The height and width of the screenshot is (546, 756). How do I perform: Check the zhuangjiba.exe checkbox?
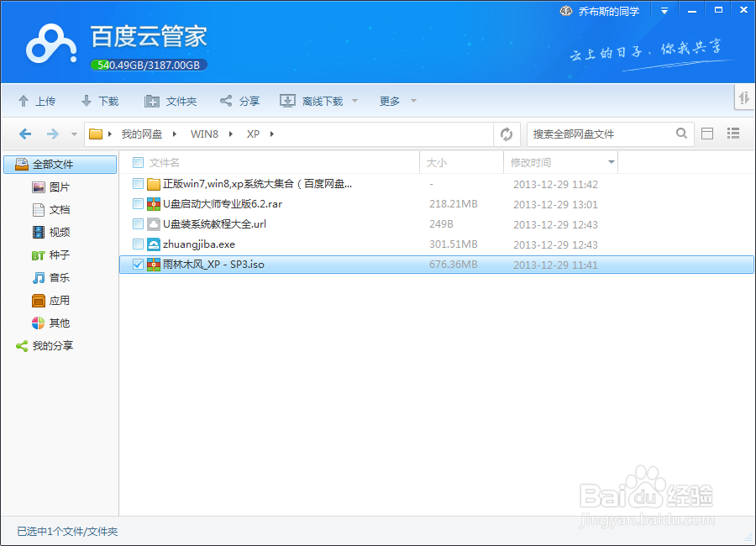(x=138, y=244)
